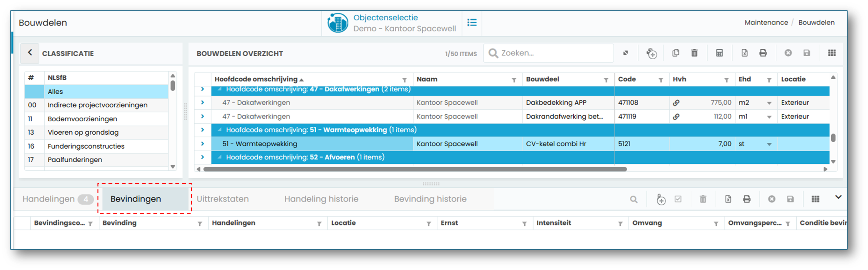Click the add new bouwdeel icon

click(651, 53)
